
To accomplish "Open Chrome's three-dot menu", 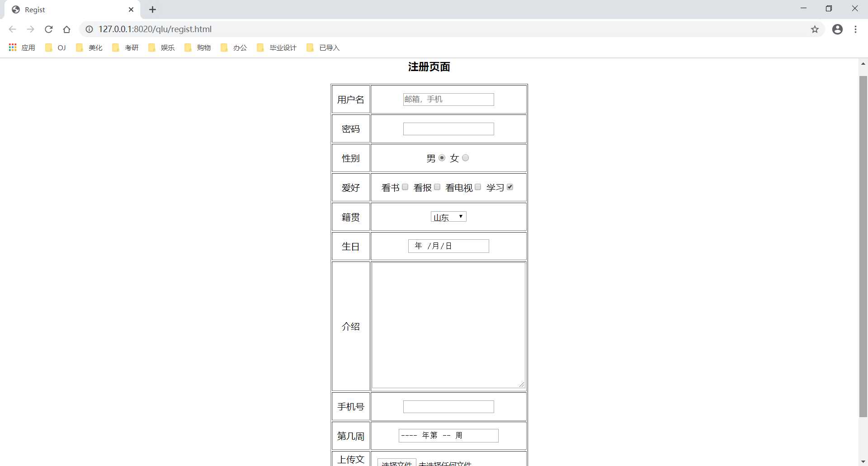I will pos(855,29).
